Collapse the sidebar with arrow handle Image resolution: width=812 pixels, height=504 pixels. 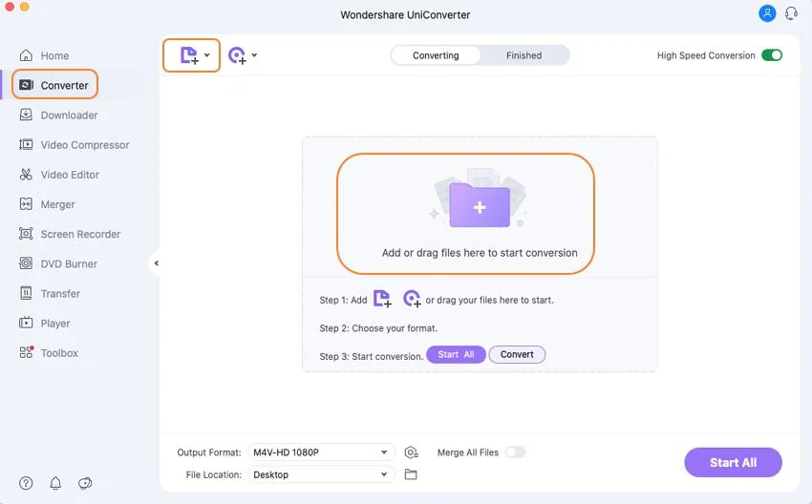pyautogui.click(x=156, y=263)
